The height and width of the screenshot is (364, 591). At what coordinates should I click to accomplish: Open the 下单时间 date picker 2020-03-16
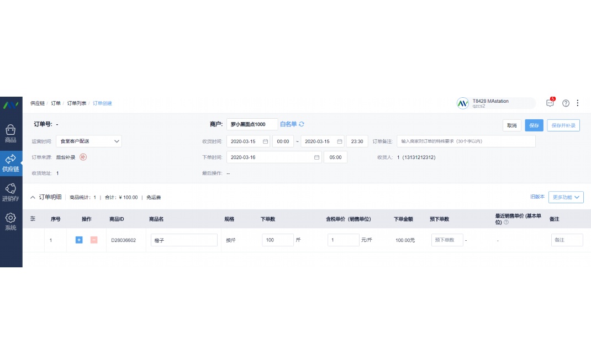pyautogui.click(x=274, y=157)
